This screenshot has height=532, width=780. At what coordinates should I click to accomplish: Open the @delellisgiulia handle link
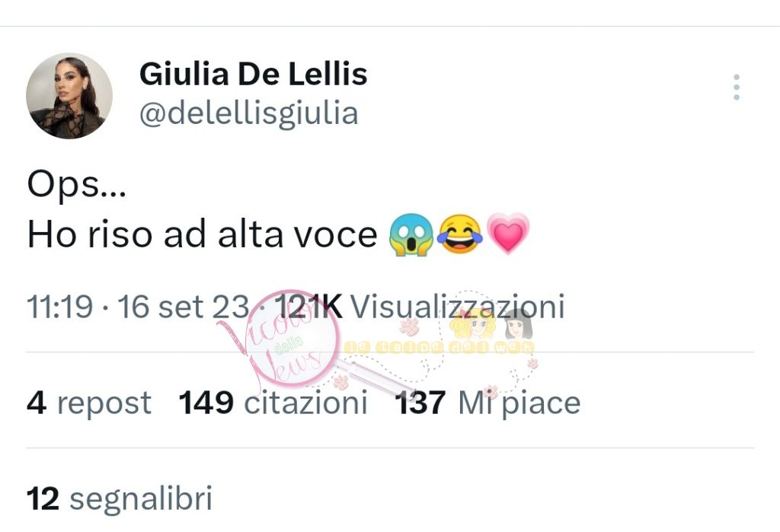point(249,113)
